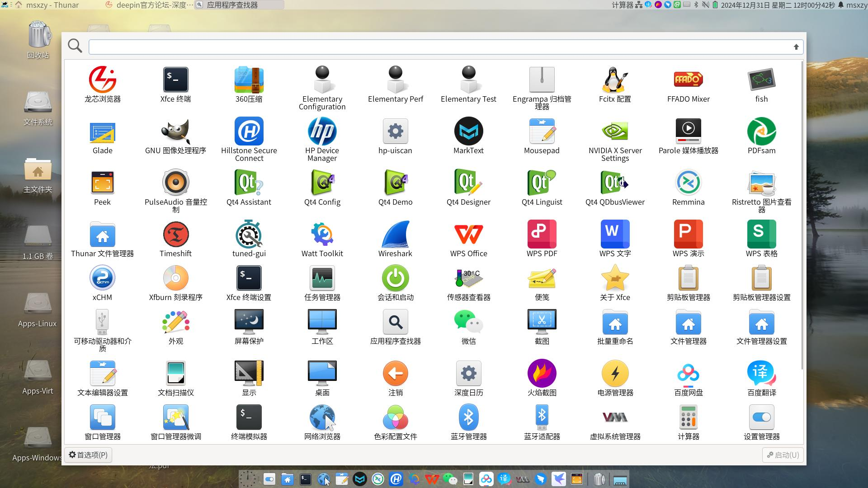Launch Qt4 Designer
Screen dimensions: 868x488
pyautogui.click(x=468, y=183)
